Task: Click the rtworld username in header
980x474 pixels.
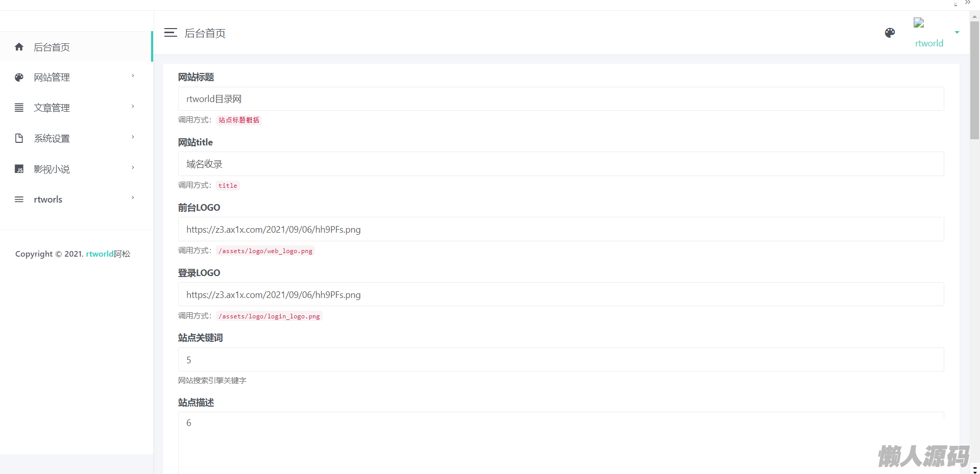Action: click(929, 43)
